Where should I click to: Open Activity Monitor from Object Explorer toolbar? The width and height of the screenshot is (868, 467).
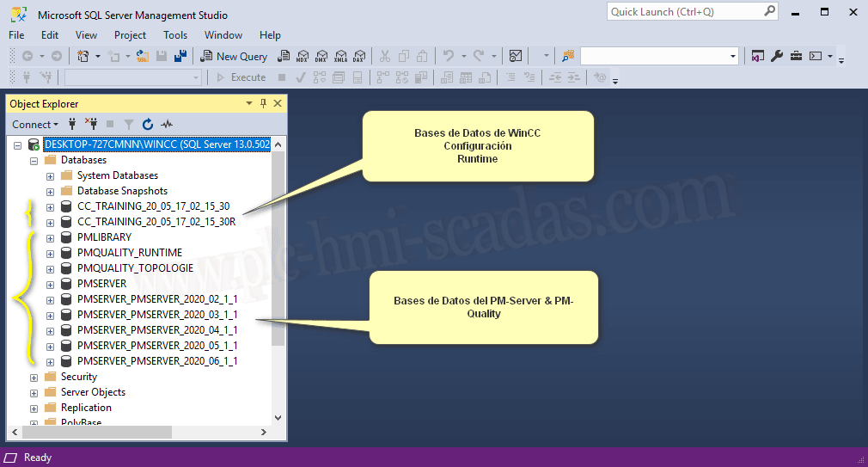[x=167, y=125]
